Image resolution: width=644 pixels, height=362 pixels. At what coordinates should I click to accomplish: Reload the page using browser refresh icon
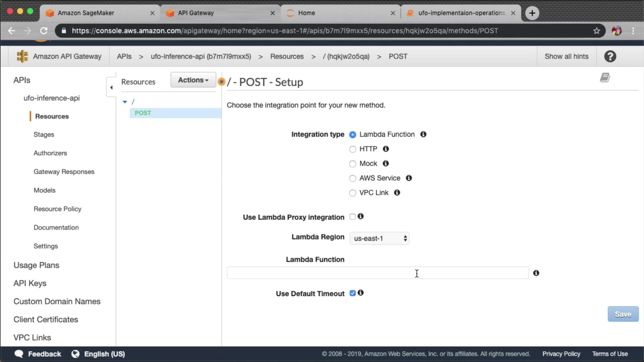44,31
